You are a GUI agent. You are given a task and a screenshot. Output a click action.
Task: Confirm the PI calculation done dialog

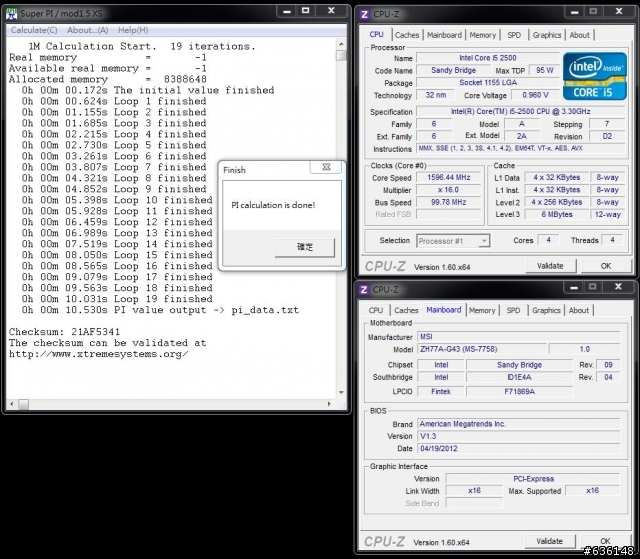[304, 247]
